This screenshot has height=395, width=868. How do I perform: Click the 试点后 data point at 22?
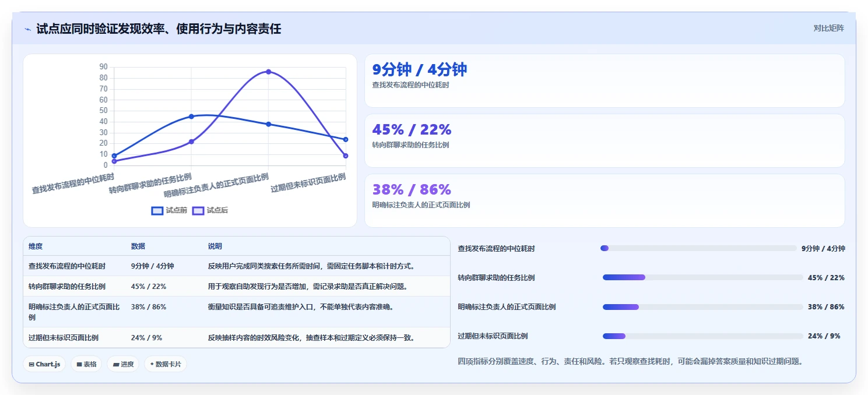(x=191, y=142)
